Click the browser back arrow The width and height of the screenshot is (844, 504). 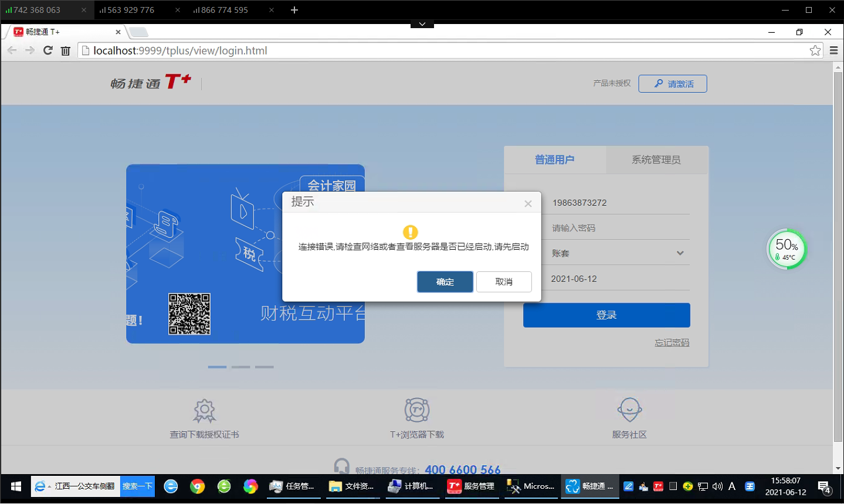(x=12, y=50)
